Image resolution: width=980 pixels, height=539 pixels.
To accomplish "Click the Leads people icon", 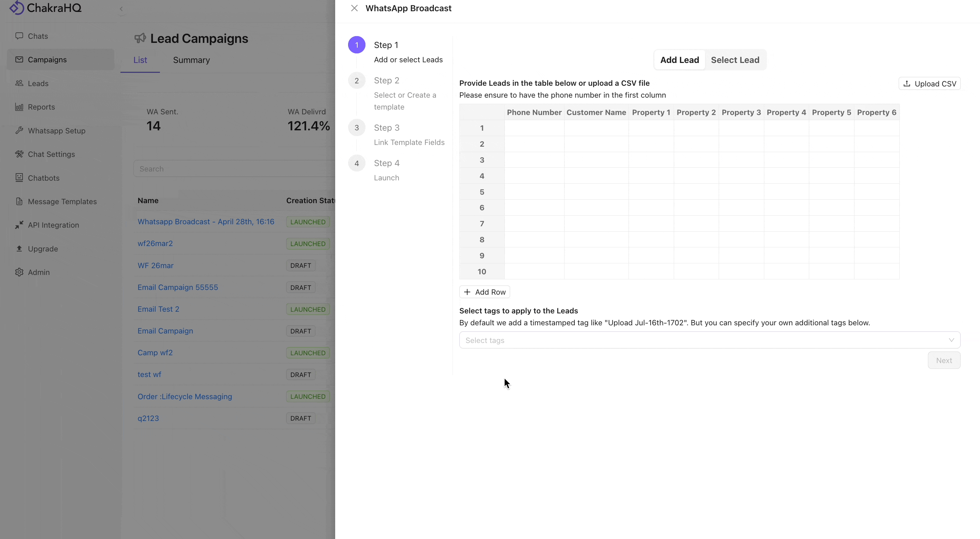I will tap(19, 83).
